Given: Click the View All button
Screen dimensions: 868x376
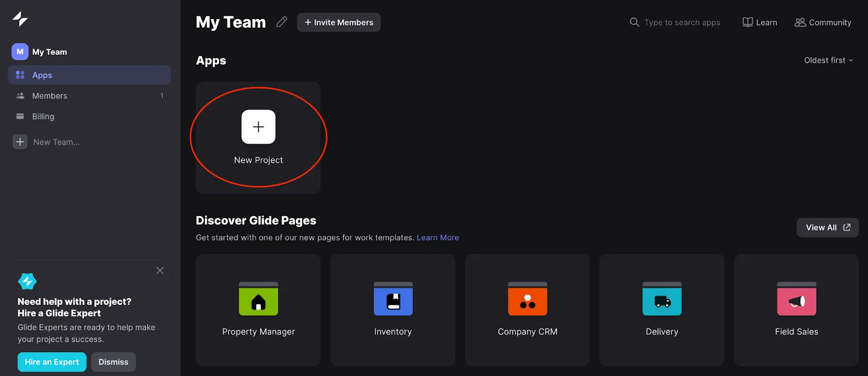Looking at the screenshot, I should click(x=827, y=227).
